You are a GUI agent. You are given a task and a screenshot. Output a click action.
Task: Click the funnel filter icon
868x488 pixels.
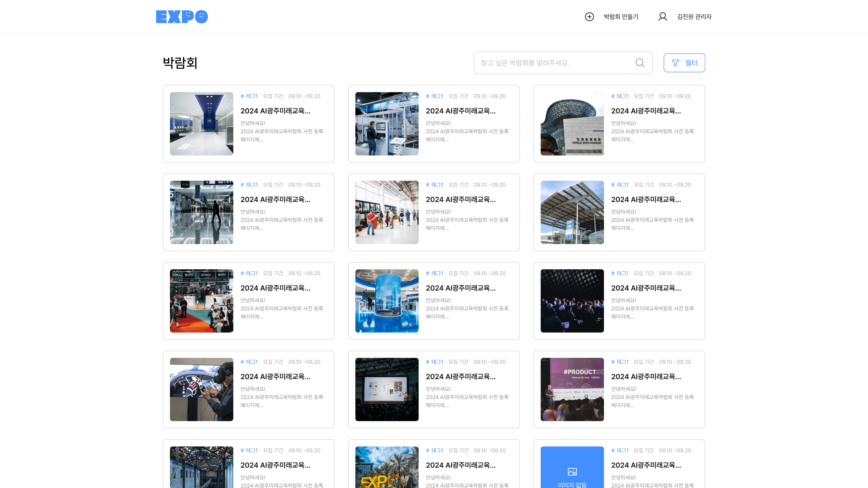coord(675,63)
